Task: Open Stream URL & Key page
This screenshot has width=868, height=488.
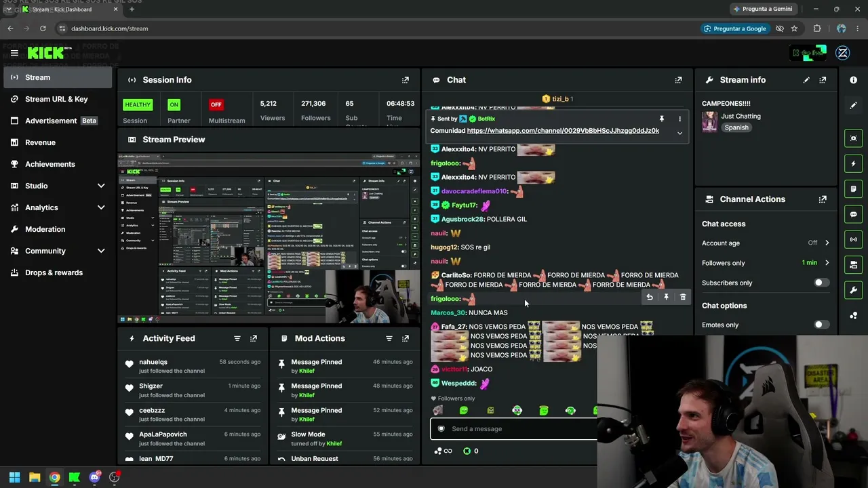Action: pos(58,99)
